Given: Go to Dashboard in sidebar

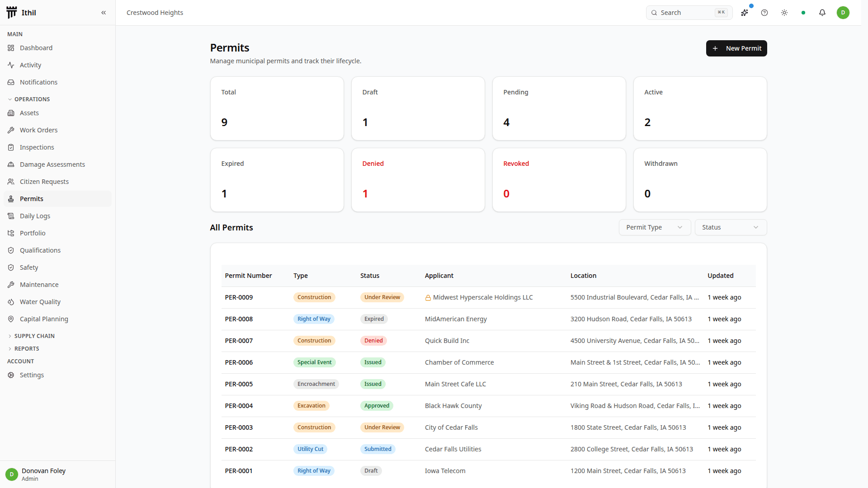Looking at the screenshot, I should pos(57,48).
